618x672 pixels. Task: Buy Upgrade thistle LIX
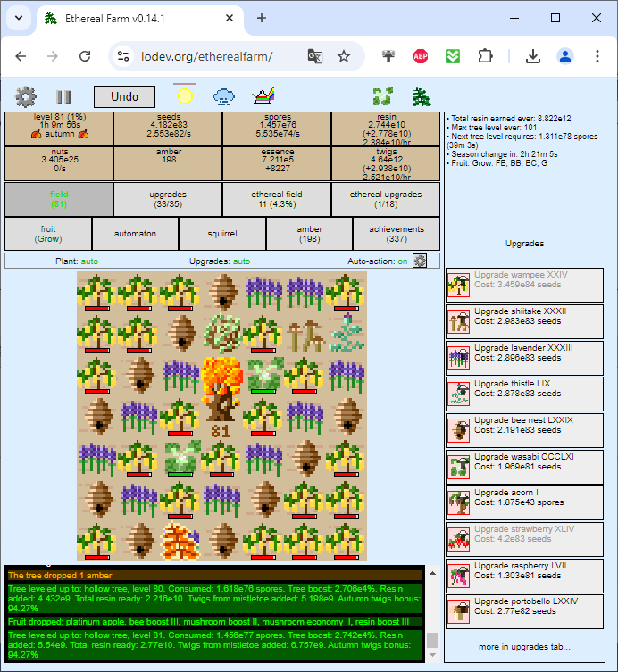coord(524,394)
